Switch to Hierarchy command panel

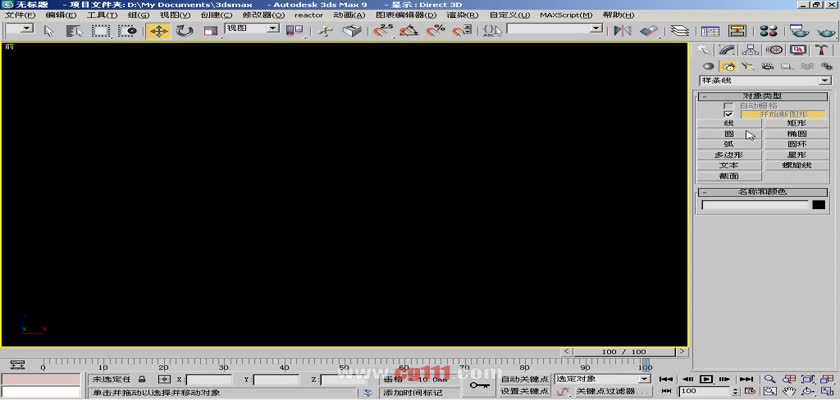(751, 50)
